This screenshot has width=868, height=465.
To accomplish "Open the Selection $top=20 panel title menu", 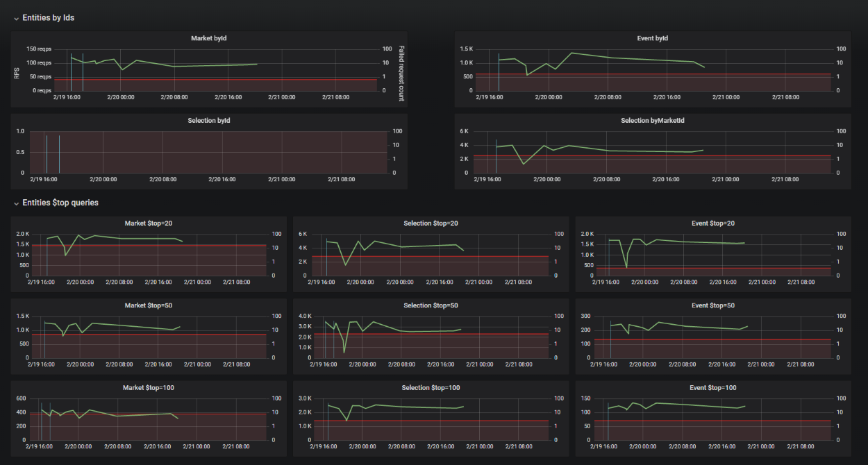I will (431, 223).
